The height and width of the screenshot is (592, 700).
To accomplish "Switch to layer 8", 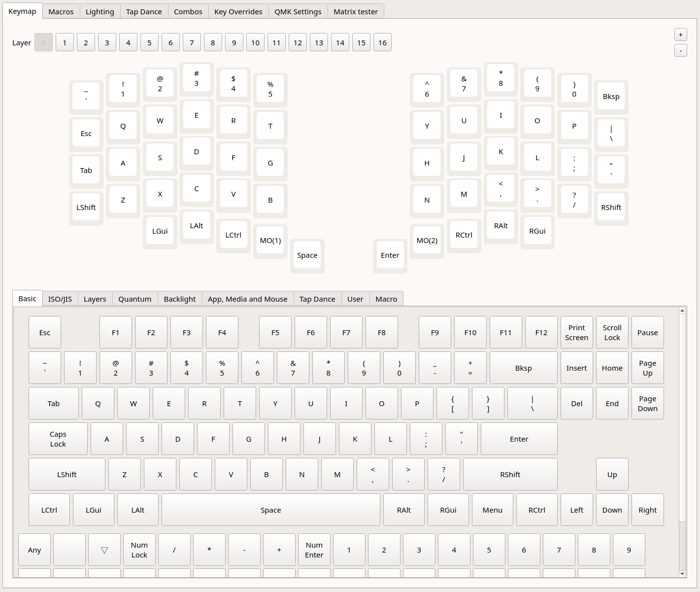I will click(x=213, y=43).
